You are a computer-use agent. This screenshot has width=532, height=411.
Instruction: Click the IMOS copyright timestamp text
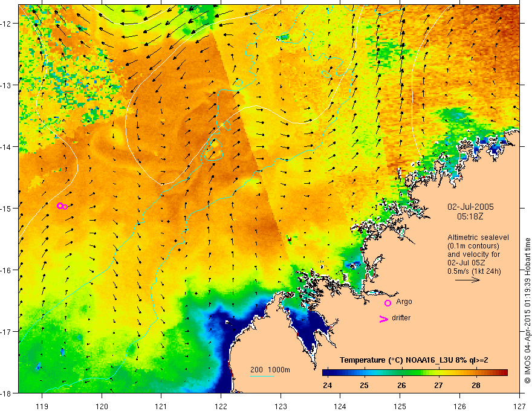(528, 310)
